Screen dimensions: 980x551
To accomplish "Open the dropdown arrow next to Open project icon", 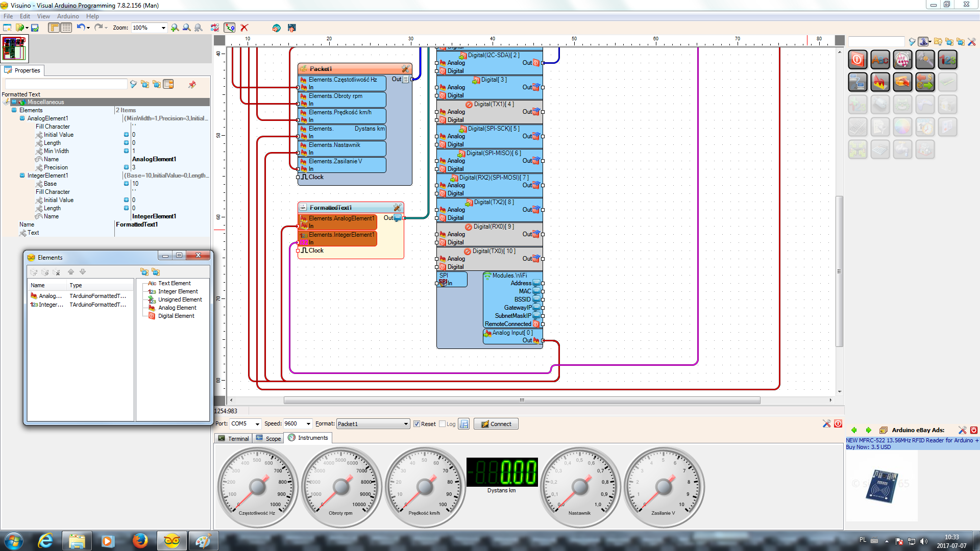I will coord(27,28).
